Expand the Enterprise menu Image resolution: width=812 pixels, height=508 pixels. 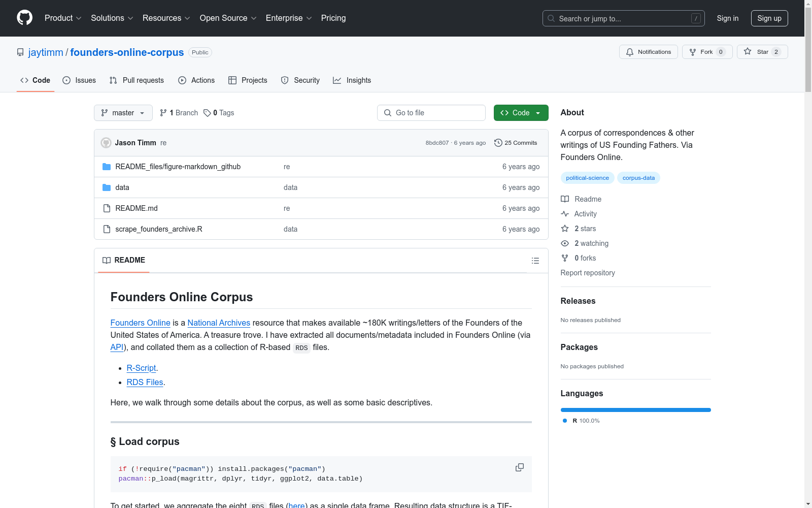point(289,18)
